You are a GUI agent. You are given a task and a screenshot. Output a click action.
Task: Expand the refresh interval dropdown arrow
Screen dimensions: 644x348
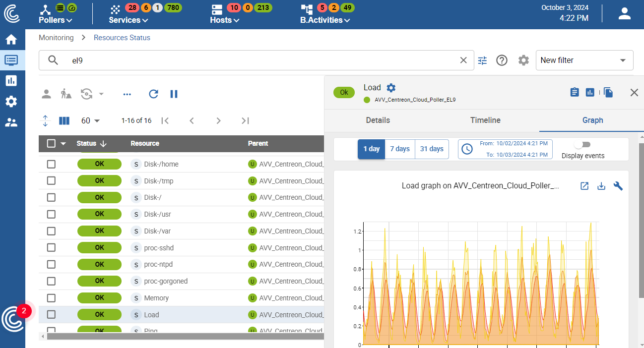[x=102, y=94]
